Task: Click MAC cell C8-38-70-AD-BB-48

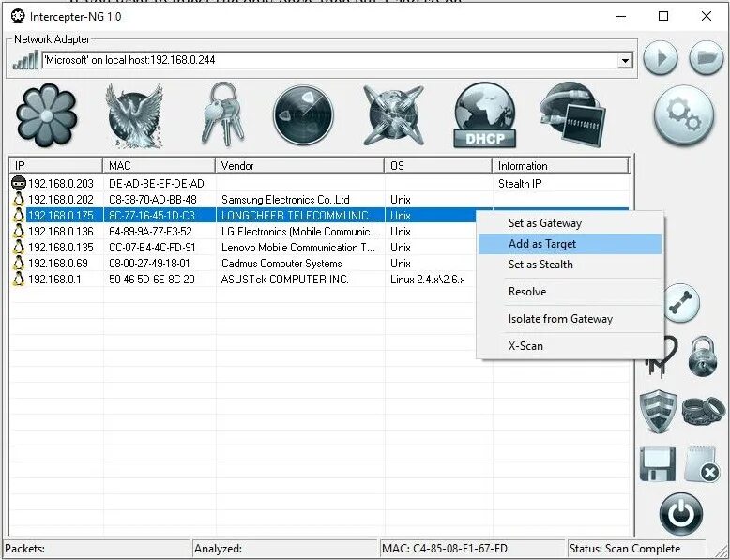Action: tap(153, 199)
